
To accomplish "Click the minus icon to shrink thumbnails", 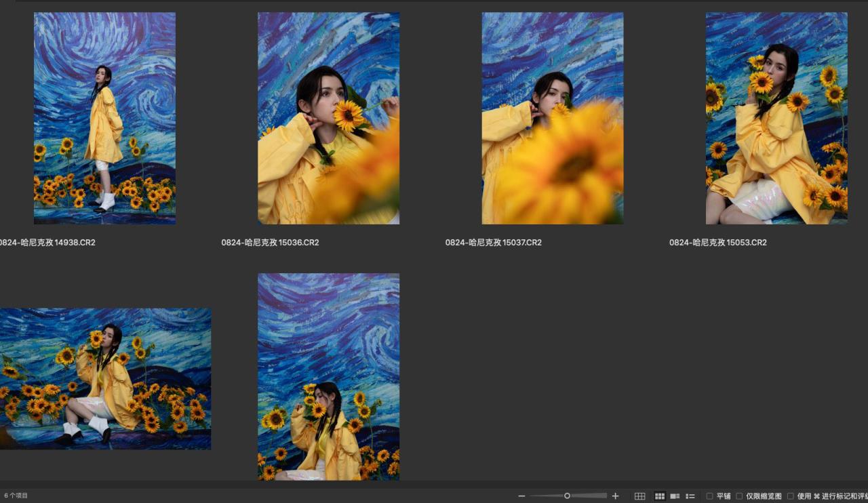I will [x=521, y=496].
